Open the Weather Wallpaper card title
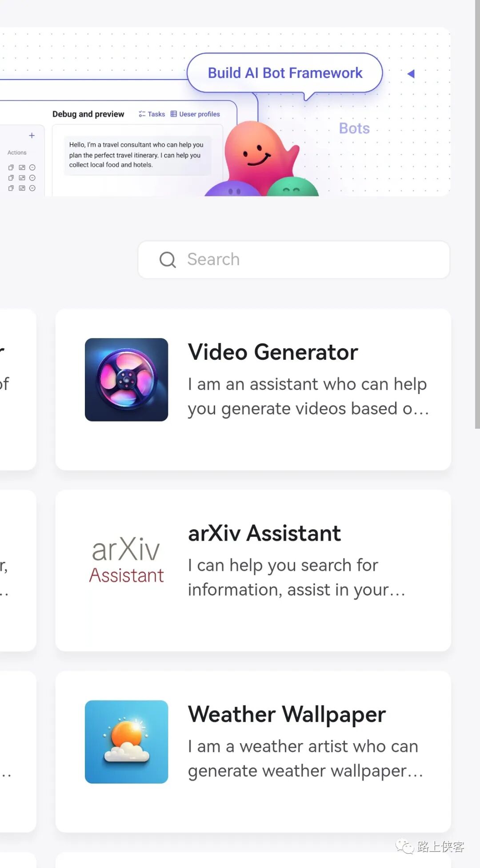Screen dimensions: 480x868 pos(287,714)
